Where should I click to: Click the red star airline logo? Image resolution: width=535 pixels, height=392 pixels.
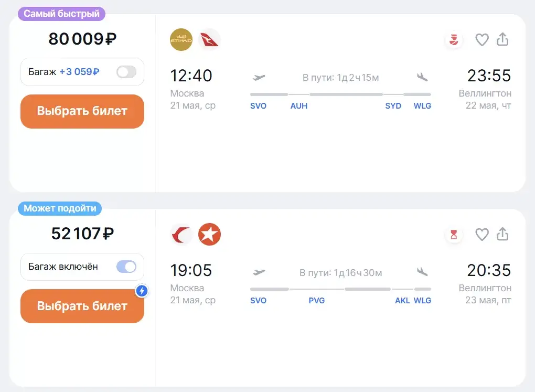209,235
